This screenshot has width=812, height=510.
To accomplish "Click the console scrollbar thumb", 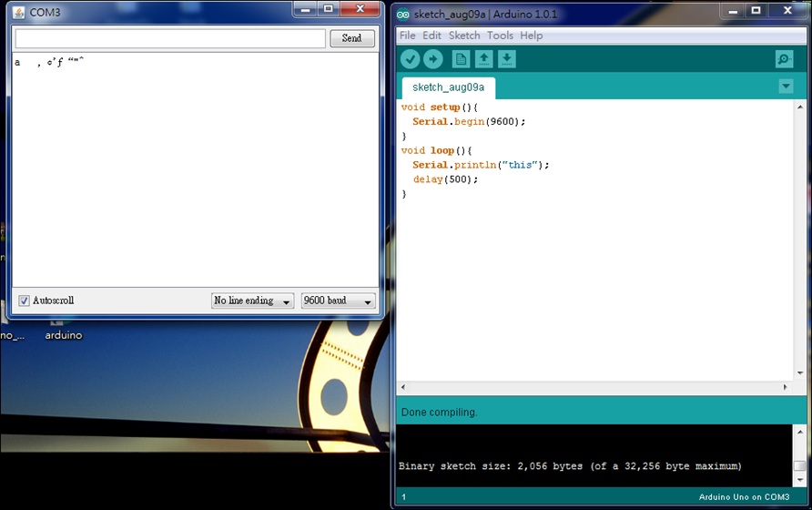I will coord(800,465).
